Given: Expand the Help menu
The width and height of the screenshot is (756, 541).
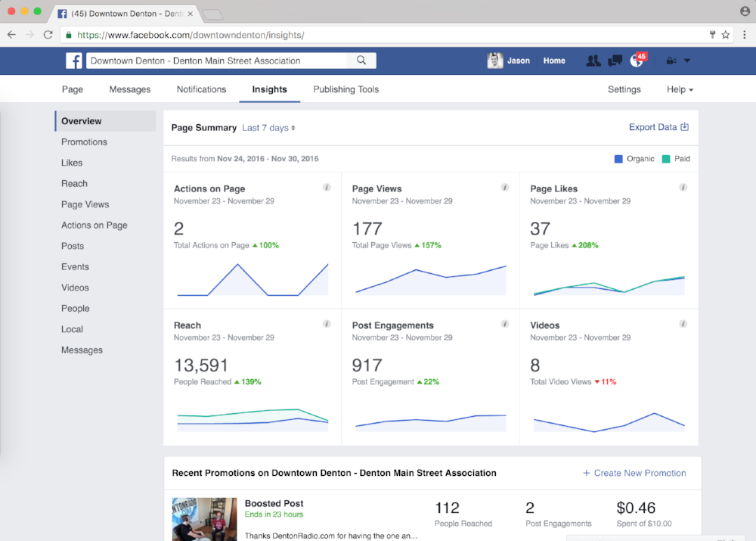Looking at the screenshot, I should click(680, 89).
